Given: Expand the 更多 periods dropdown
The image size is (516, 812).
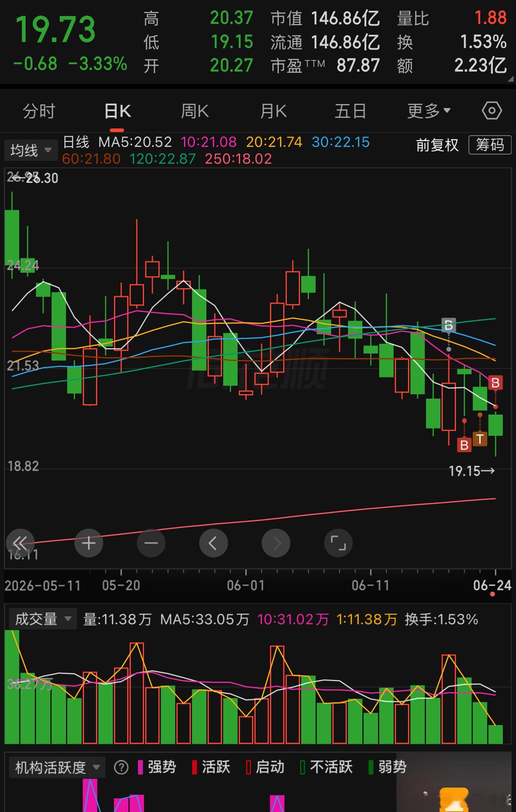Looking at the screenshot, I should coord(429,111).
